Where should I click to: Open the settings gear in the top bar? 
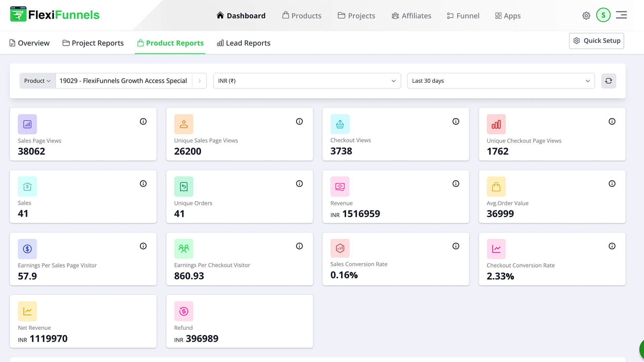click(586, 15)
